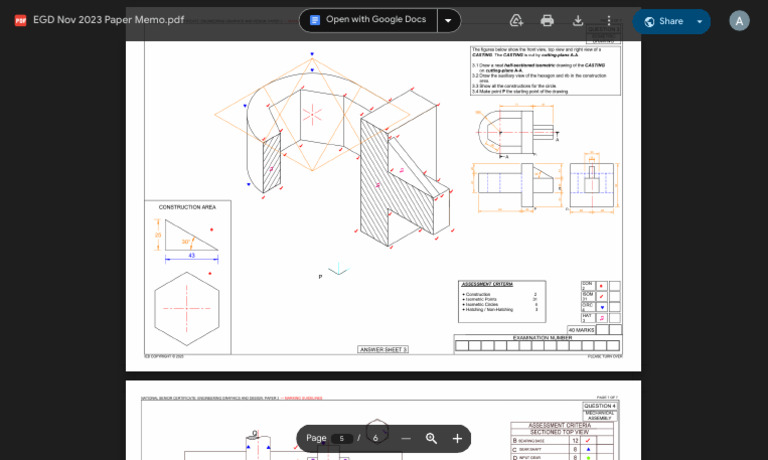768x460 pixels.
Task: Zoom out with the minus button
Action: [406, 438]
